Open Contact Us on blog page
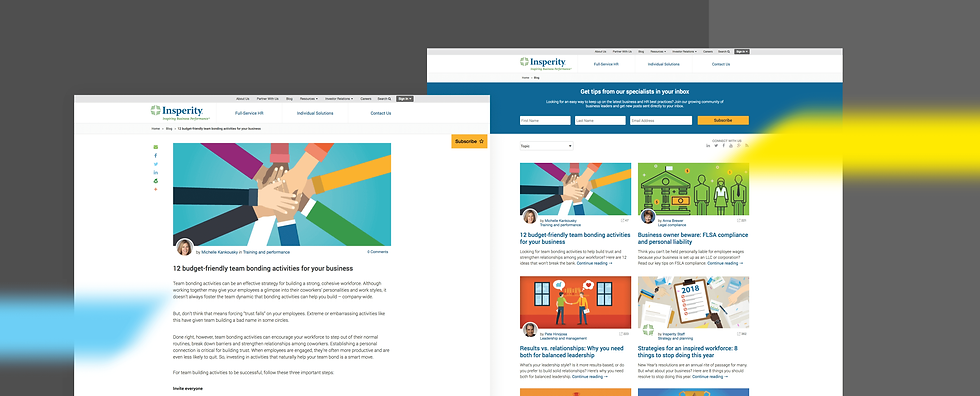 (x=721, y=64)
